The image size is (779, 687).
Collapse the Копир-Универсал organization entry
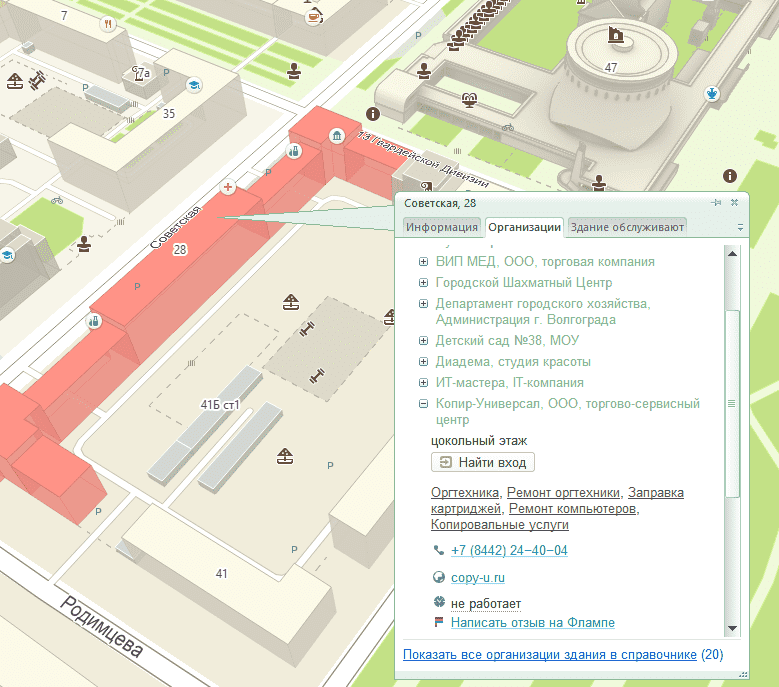(423, 404)
